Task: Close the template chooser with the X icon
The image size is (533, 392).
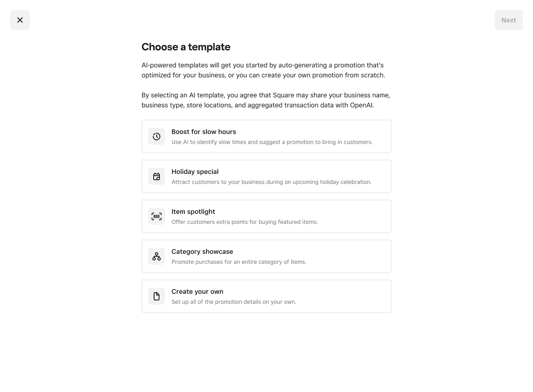Action: click(20, 20)
